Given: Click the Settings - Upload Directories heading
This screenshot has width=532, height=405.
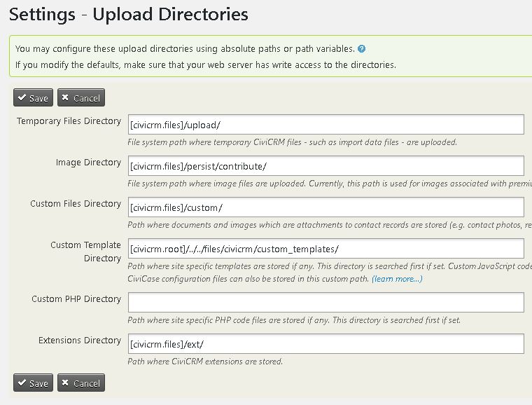Looking at the screenshot, I should [128, 15].
